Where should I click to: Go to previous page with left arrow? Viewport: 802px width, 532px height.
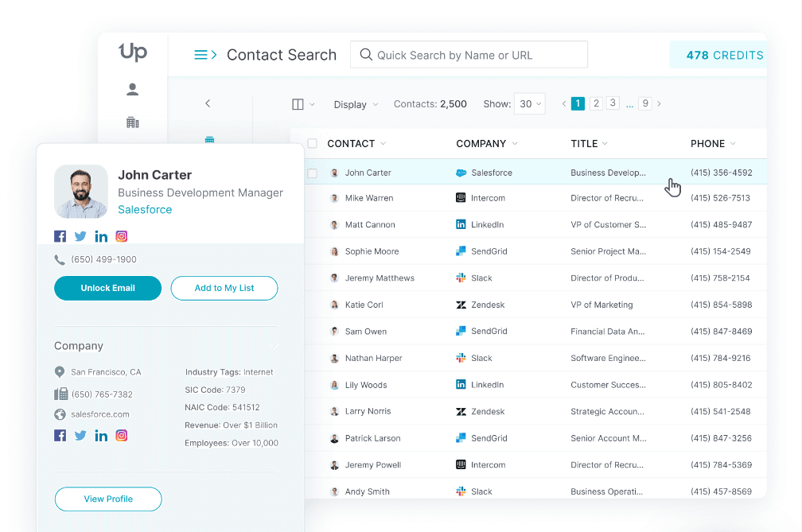click(563, 103)
